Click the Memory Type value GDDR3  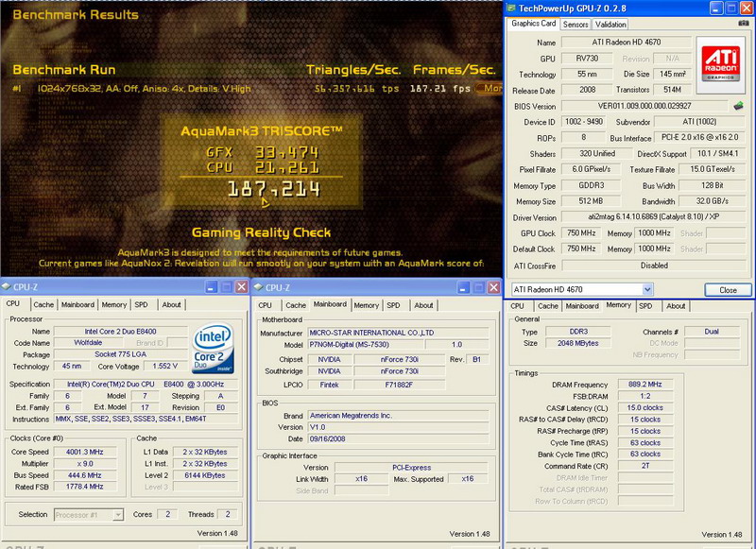(592, 185)
